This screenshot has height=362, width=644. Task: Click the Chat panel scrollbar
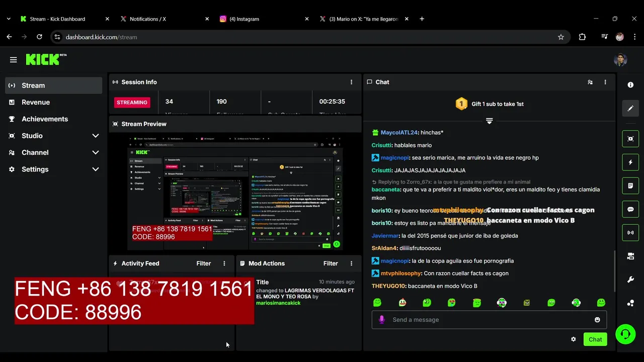[614, 270]
